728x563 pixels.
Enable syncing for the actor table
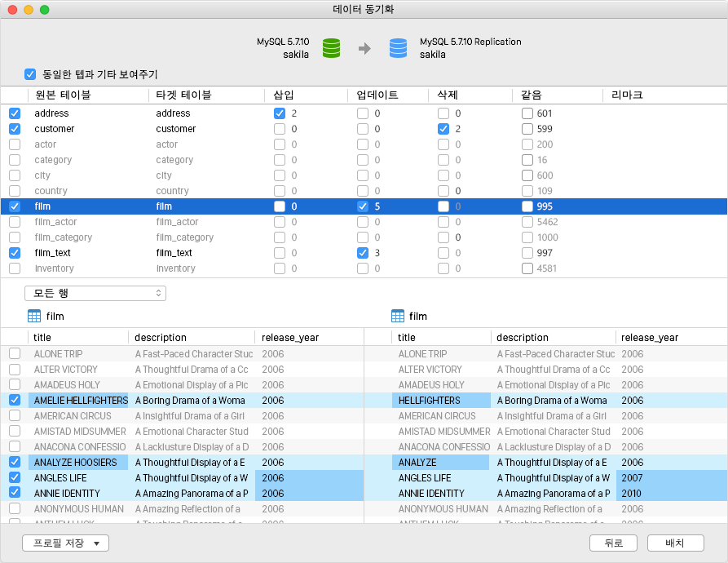[13, 144]
